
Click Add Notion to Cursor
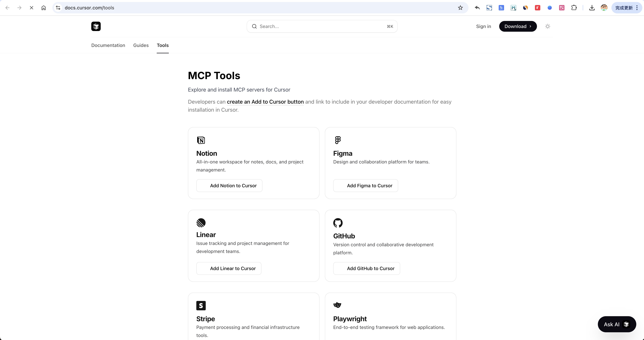click(x=229, y=186)
